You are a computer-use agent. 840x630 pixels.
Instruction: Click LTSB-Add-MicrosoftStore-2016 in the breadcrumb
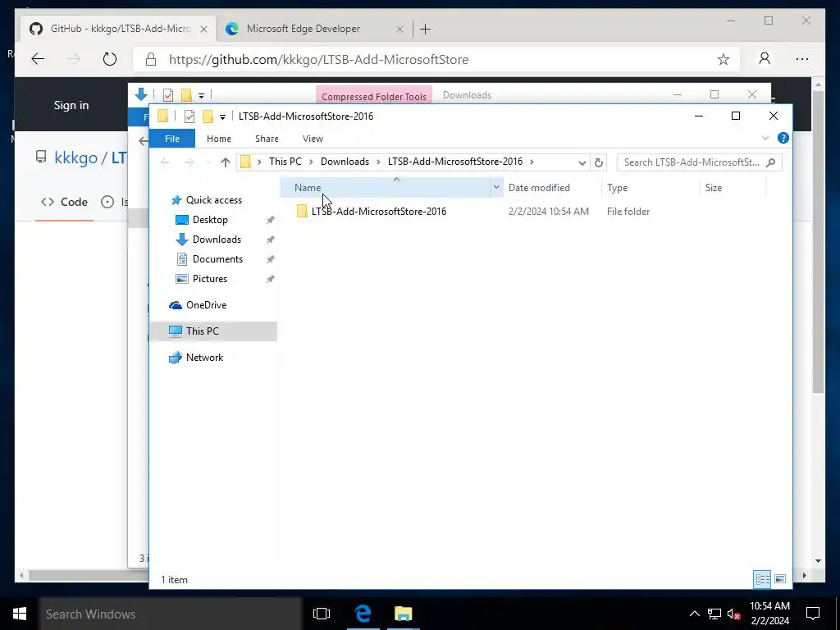454,162
